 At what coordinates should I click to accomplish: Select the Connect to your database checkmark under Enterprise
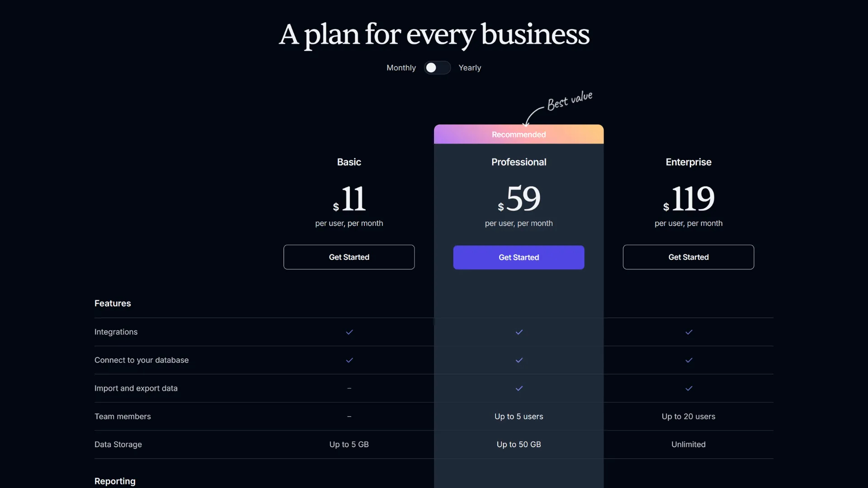[x=689, y=360]
